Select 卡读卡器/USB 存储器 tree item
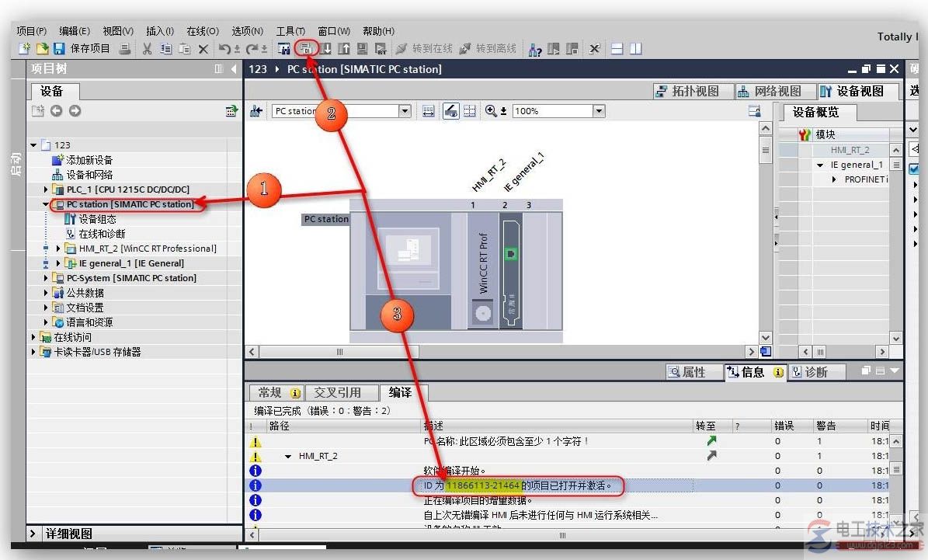Viewport: 928px width, 560px height. point(91,352)
